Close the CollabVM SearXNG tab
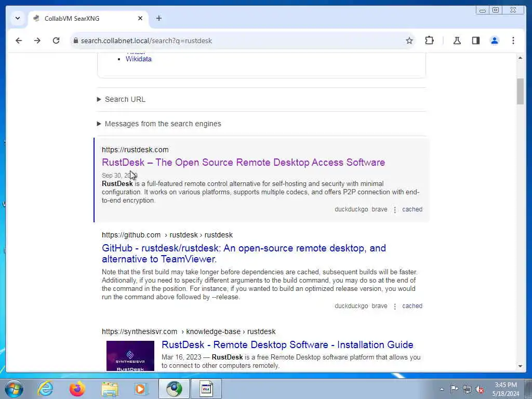This screenshot has width=532, height=399. coord(140,18)
